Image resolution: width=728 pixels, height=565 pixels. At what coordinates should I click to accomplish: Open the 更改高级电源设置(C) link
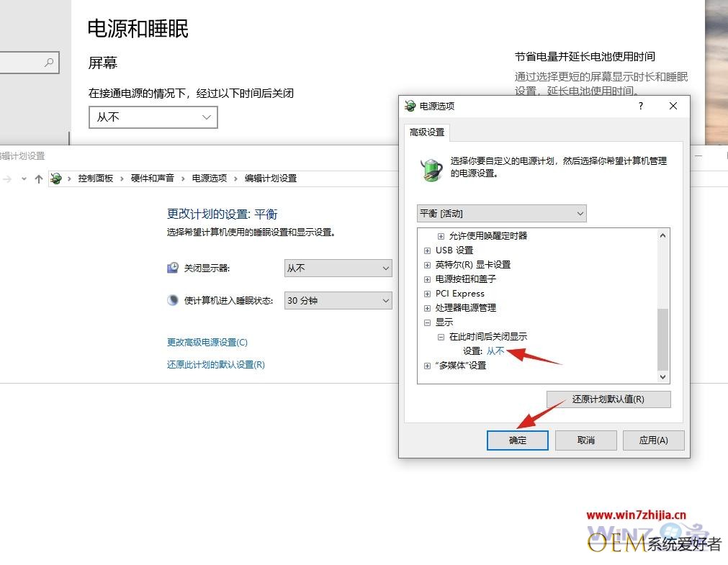207,342
